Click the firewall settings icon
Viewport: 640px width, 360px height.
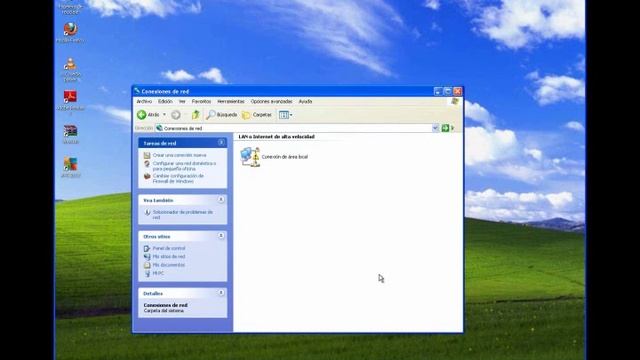click(147, 176)
